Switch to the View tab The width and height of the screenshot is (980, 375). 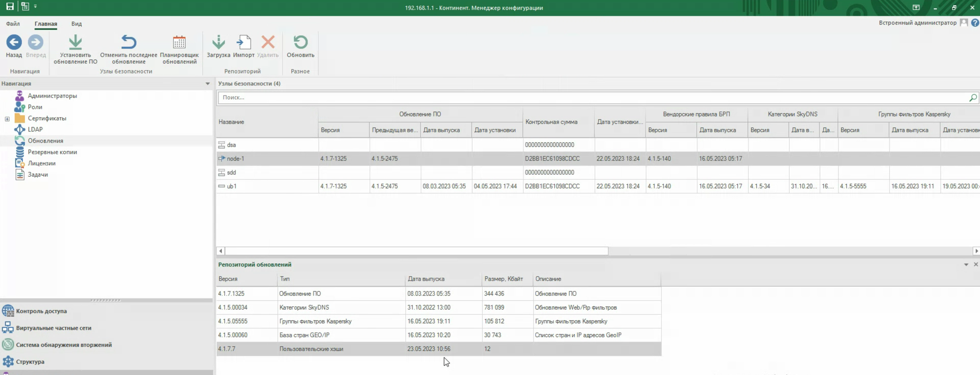76,24
